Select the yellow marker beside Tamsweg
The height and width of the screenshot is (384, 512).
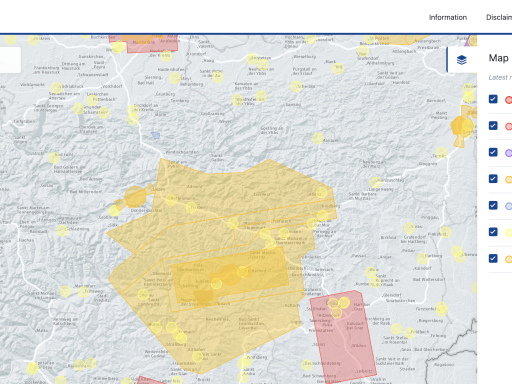(83, 292)
